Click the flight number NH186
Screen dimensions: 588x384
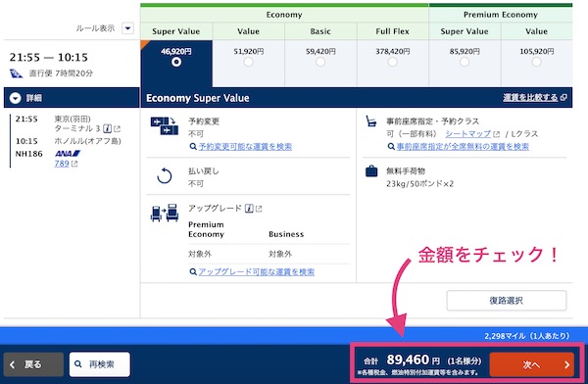(28, 154)
